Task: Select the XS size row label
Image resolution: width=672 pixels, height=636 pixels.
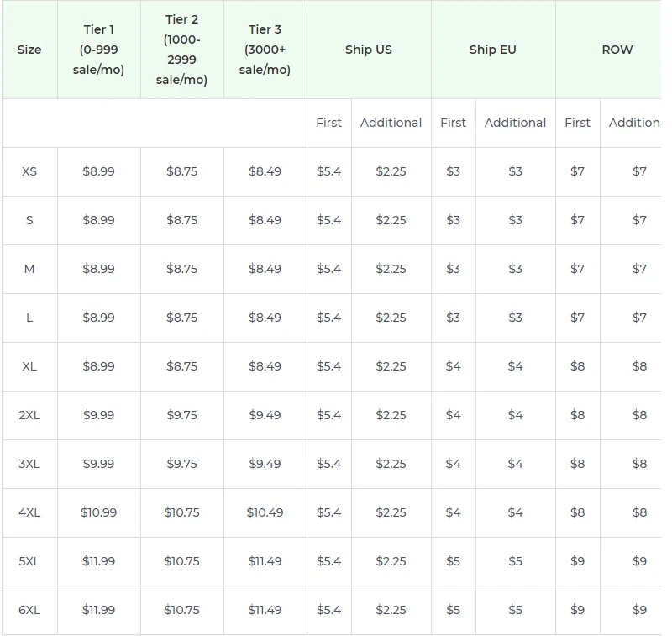Action: [x=29, y=171]
